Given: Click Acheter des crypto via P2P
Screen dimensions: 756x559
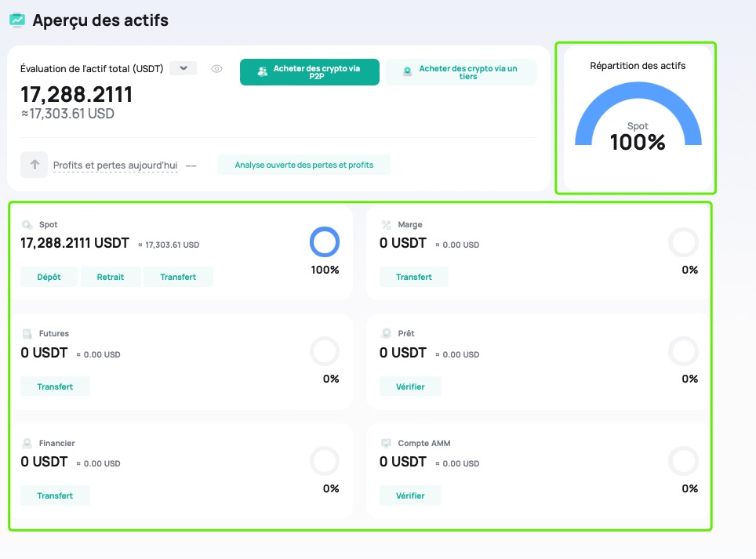Looking at the screenshot, I should (310, 72).
